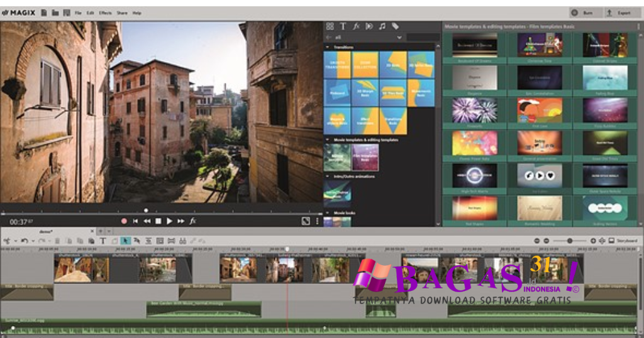Image resolution: width=644 pixels, height=338 pixels.
Task: Open the Help menu
Action: click(136, 13)
